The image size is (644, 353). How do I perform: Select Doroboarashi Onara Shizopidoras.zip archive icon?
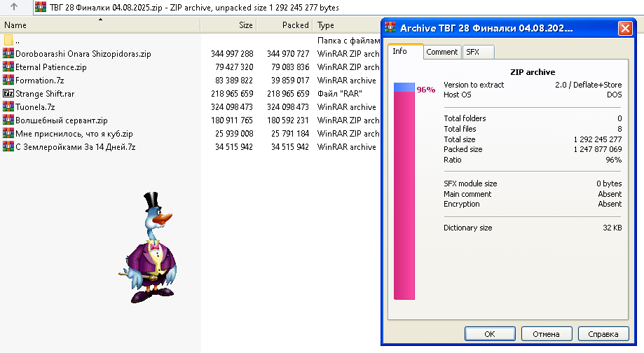point(8,53)
